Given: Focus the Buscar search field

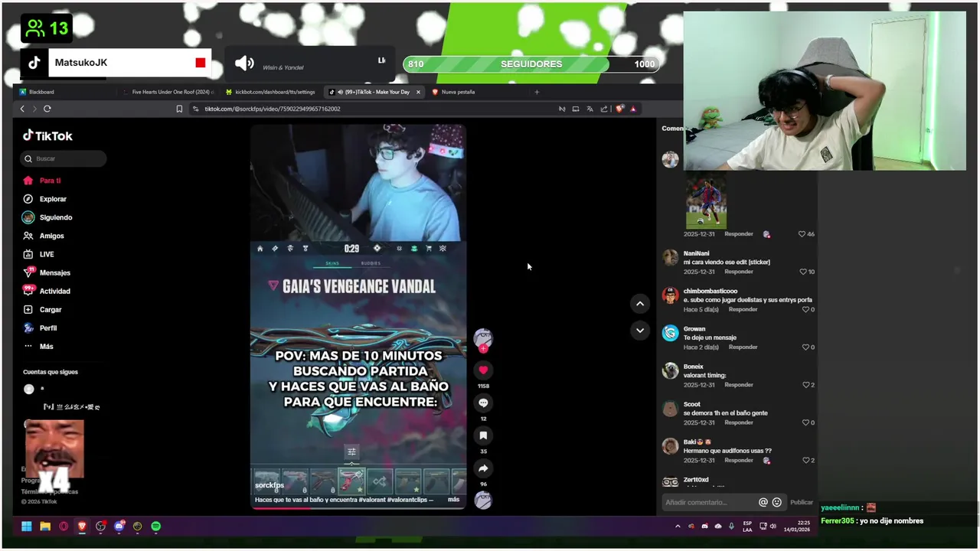Looking at the screenshot, I should (63, 158).
